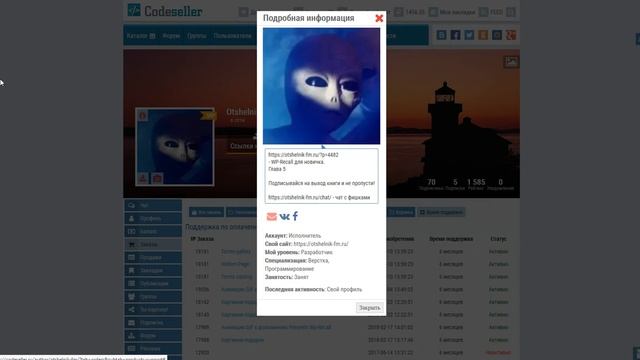Open the Facebook icon in the dialog

point(295,216)
